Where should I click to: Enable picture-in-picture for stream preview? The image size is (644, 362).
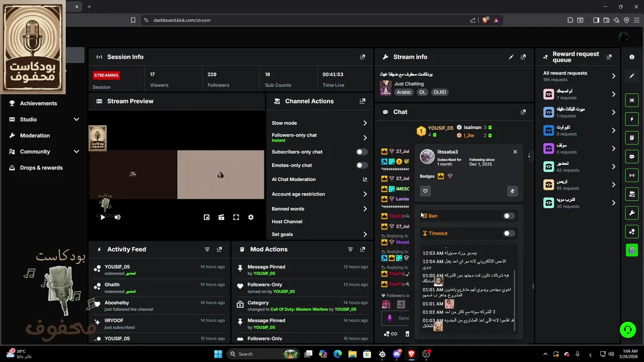[x=206, y=217]
